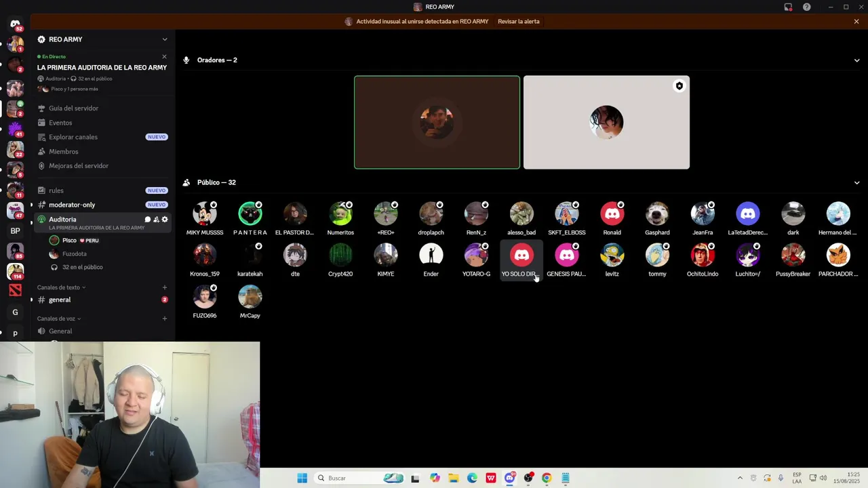The height and width of the screenshot is (488, 868).
Task: Show hidden system tray icons
Action: click(x=740, y=478)
